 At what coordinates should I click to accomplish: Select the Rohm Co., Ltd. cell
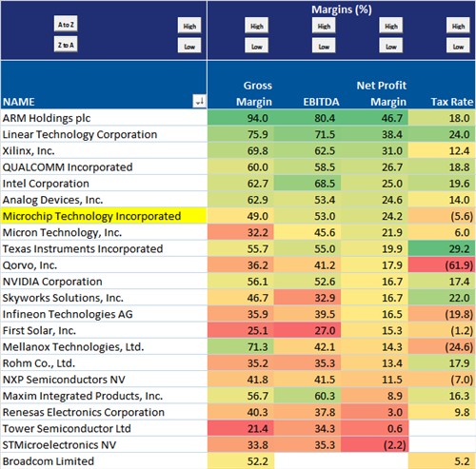104,363
